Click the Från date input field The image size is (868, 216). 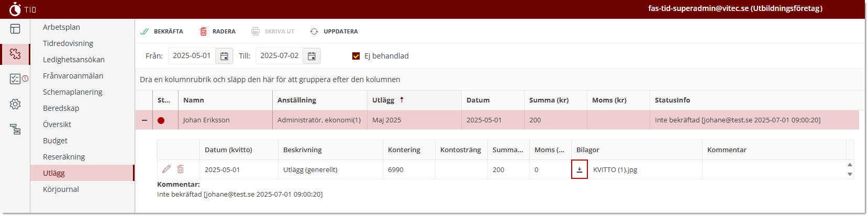tap(192, 56)
